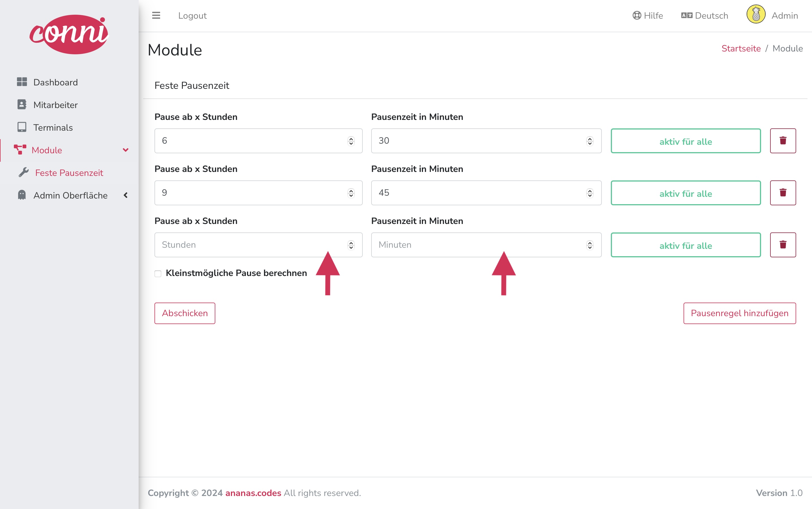Viewport: 812px width, 509px height.
Task: Toggle aktiv für alle on 9 hour rule
Action: (x=686, y=193)
